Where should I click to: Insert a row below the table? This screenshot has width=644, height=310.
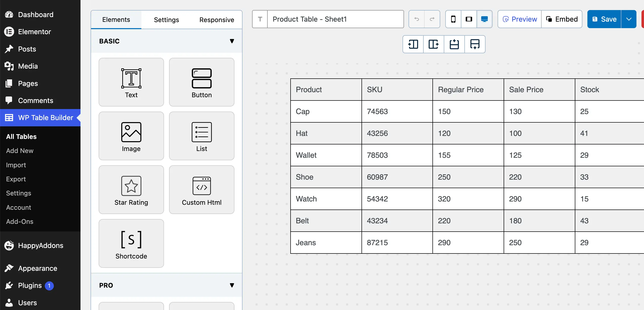click(x=475, y=44)
